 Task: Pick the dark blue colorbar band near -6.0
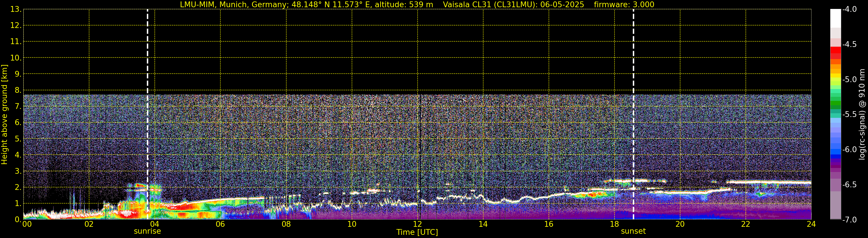836,156
